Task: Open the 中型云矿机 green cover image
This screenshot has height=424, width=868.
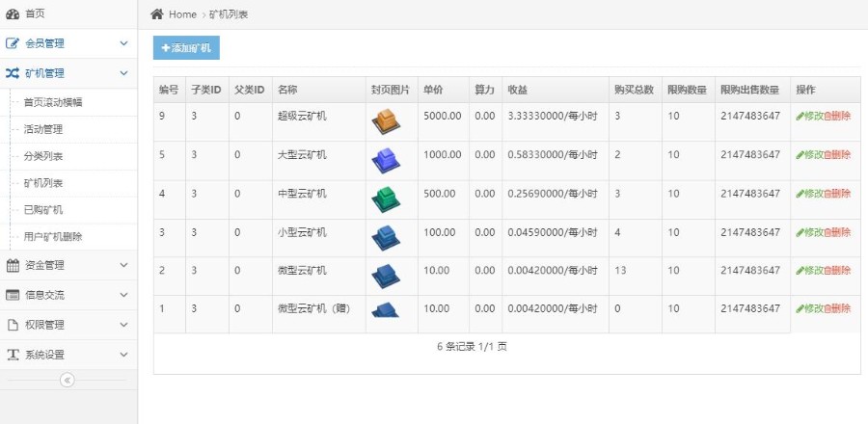Action: [x=385, y=199]
